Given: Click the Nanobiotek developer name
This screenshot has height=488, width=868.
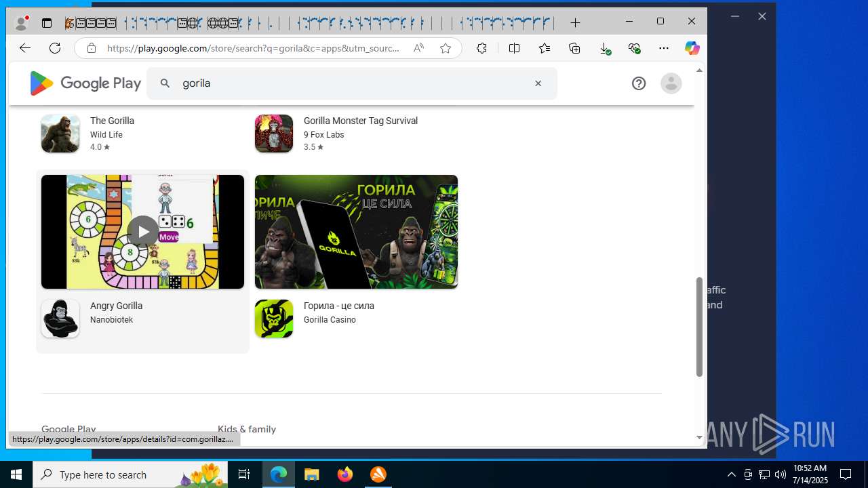Looking at the screenshot, I should coord(111,320).
